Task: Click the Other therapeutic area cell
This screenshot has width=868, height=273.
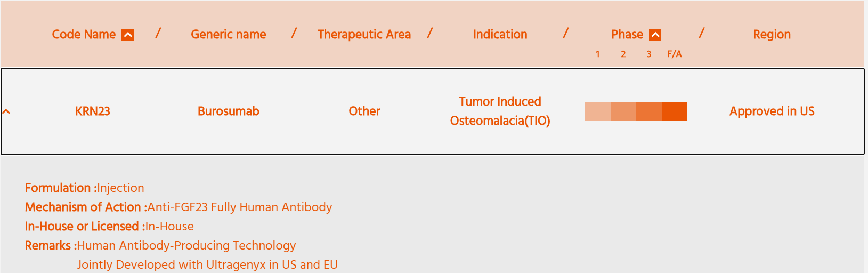Action: 364,111
